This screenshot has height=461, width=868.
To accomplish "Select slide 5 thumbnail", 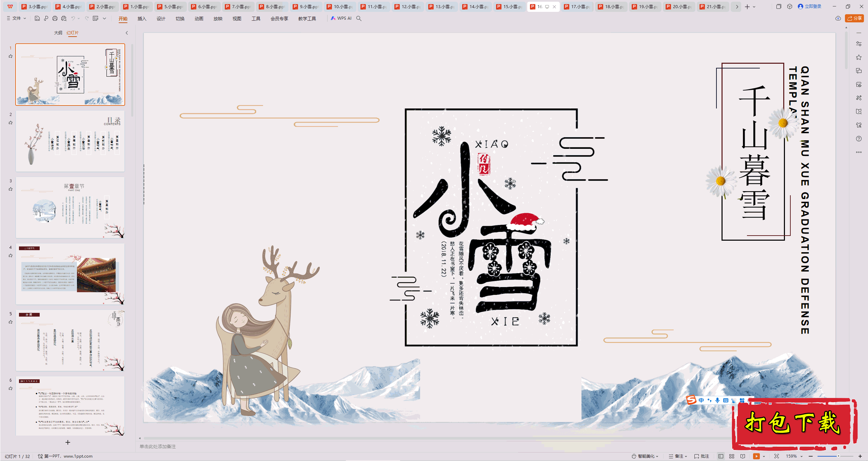I will [x=70, y=340].
